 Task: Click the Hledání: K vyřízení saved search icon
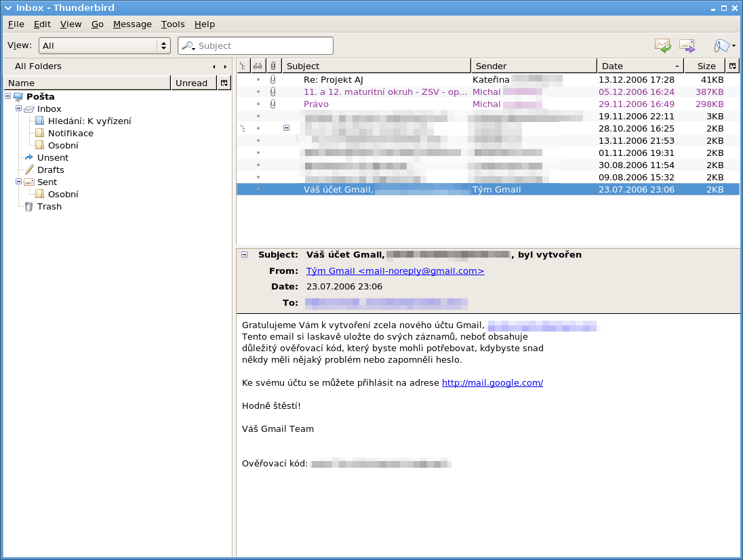(x=40, y=121)
